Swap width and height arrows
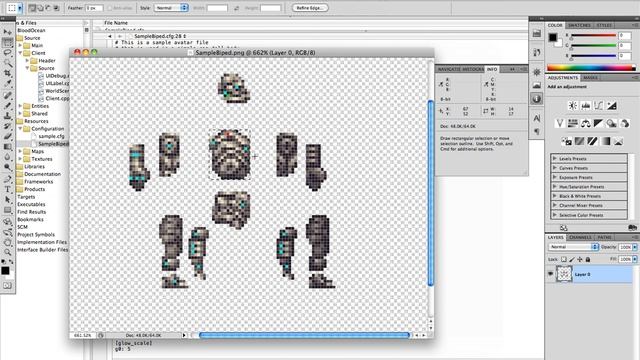 [x=237, y=8]
